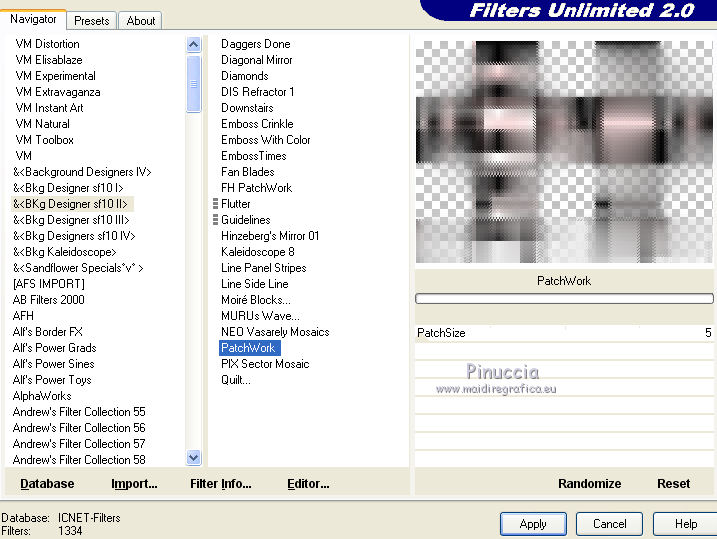Select the VM Experimental category

coord(55,76)
